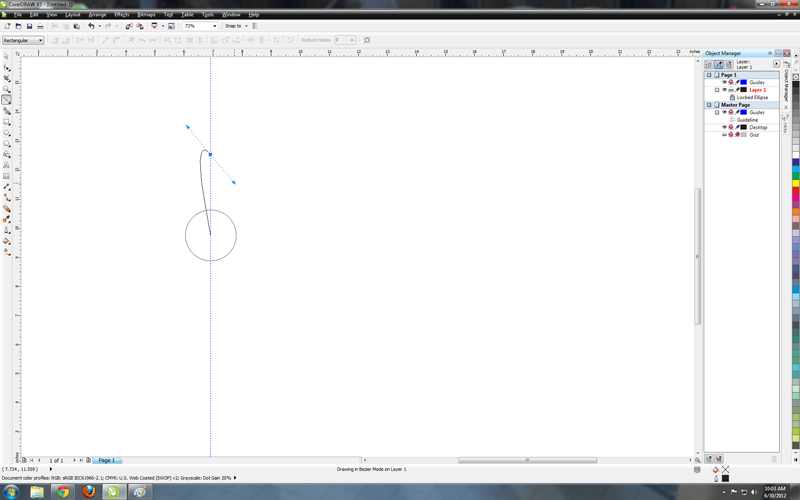This screenshot has width=800, height=500.
Task: Select the Basic Shapes tool
Action: 7,154
